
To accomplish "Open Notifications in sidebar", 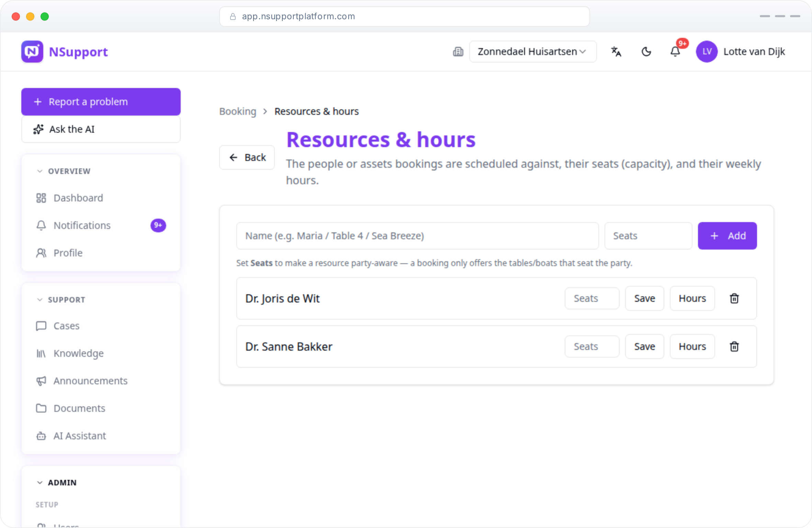I will [101, 225].
